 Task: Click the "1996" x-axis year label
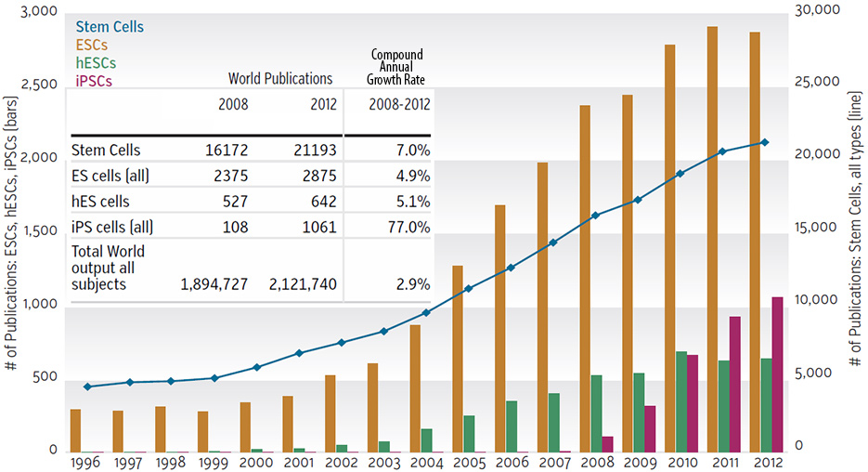[84, 463]
